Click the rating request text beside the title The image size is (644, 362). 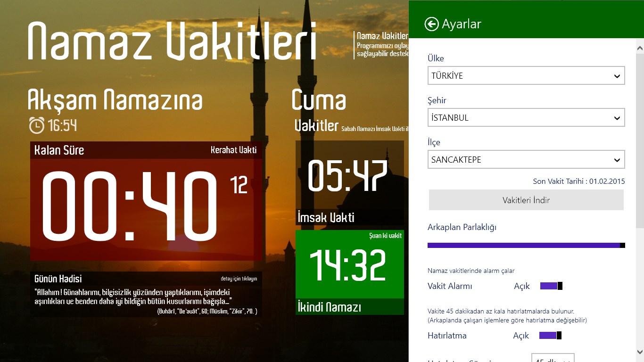382,46
